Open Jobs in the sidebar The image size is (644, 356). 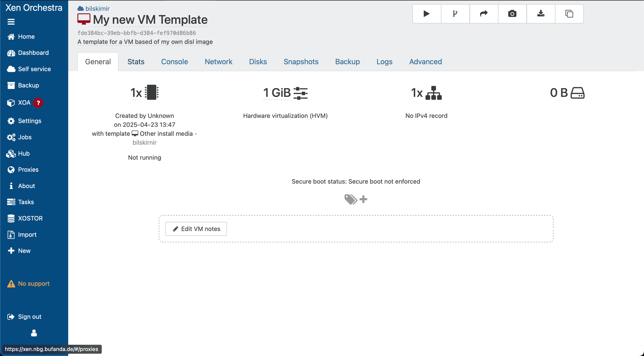click(x=34, y=137)
